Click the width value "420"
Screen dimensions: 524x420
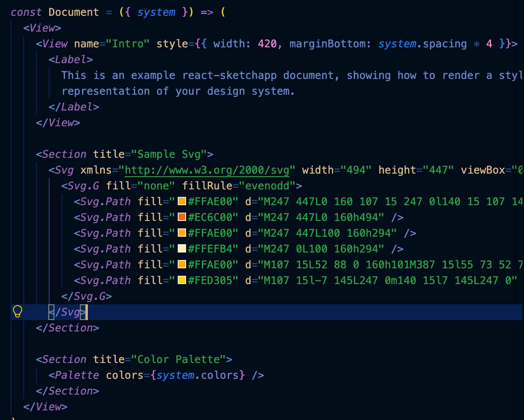click(267, 44)
